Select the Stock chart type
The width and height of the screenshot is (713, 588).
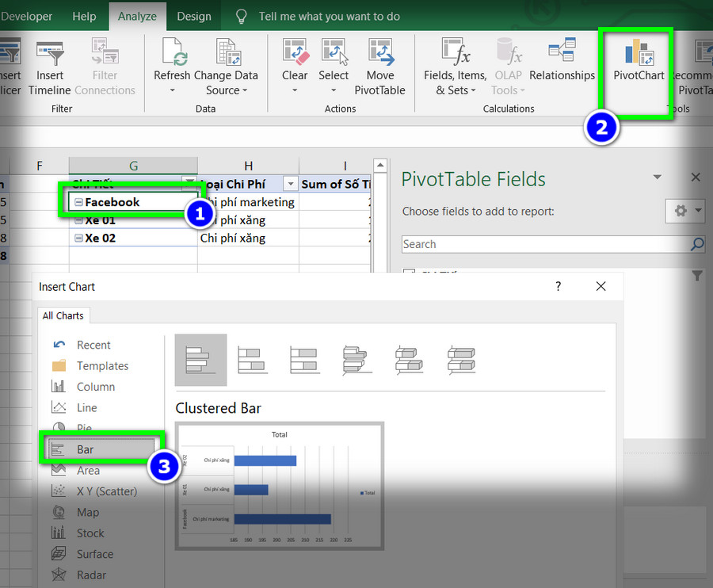(90, 533)
